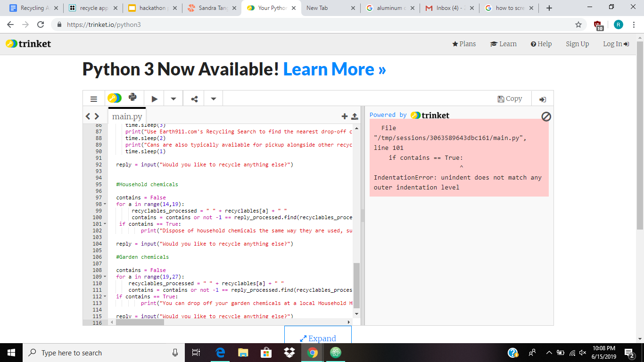Image resolution: width=644 pixels, height=362 pixels.
Task: Add a new file with plus icon
Action: coord(345,116)
